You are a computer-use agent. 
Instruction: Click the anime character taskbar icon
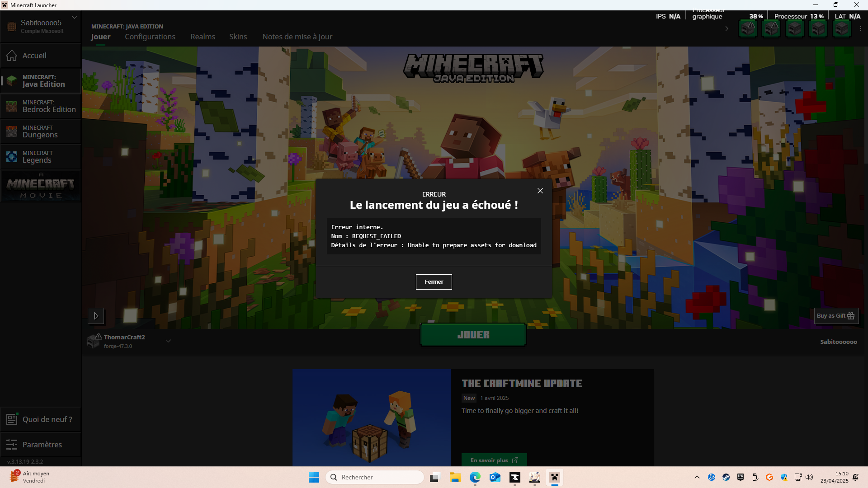point(535,477)
